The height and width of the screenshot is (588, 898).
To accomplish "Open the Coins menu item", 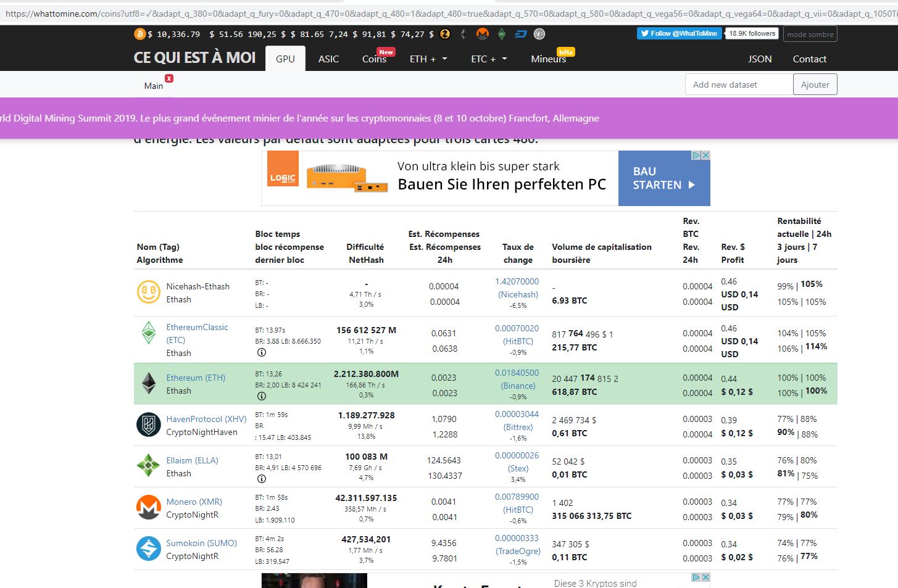I will click(374, 59).
